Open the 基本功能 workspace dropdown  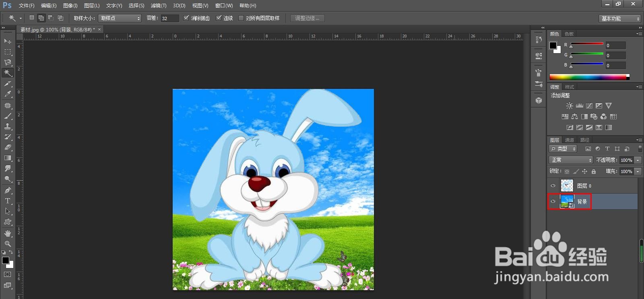[619, 19]
